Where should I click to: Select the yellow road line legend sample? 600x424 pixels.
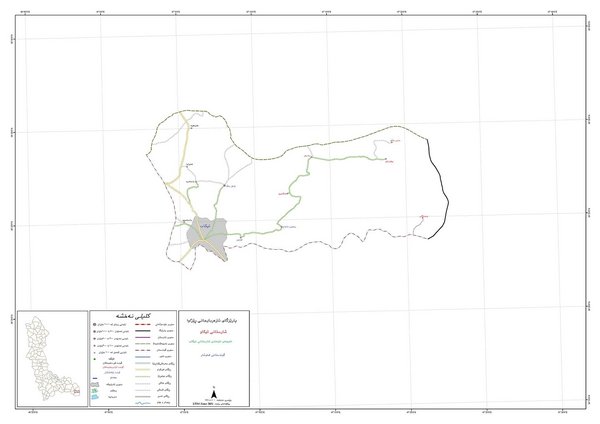(x=142, y=369)
